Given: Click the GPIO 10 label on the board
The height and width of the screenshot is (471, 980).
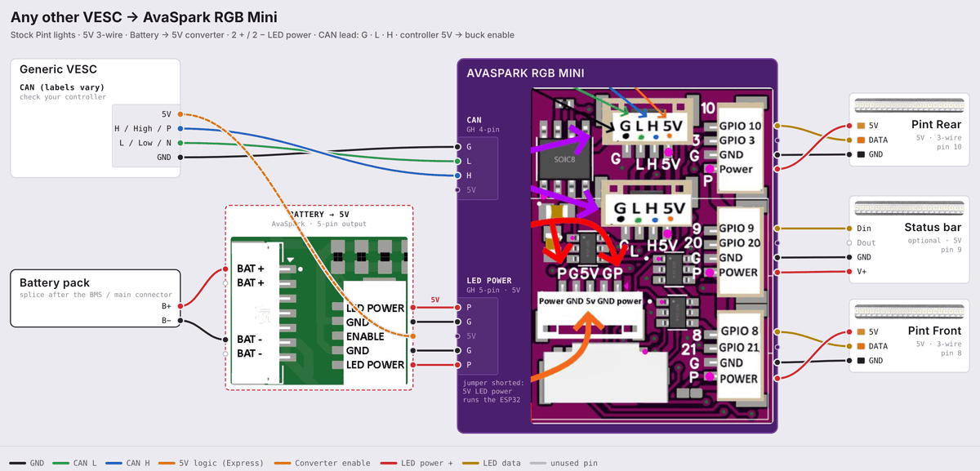Looking at the screenshot, I should click(x=741, y=127).
